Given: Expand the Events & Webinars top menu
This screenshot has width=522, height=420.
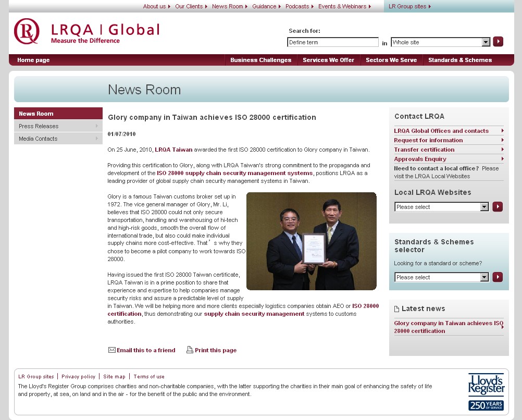Looking at the screenshot, I should point(344,6).
